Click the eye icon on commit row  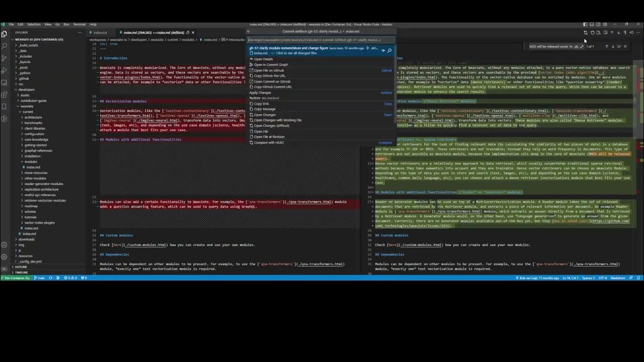click(x=383, y=50)
